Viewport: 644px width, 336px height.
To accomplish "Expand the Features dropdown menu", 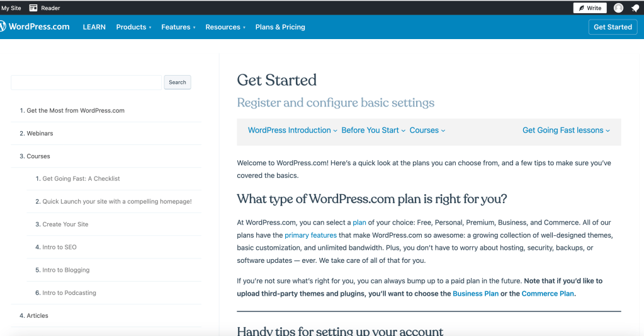I will pyautogui.click(x=178, y=27).
